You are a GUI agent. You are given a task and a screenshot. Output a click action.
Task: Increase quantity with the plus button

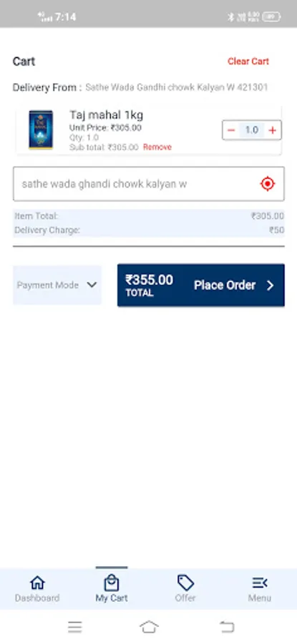272,130
